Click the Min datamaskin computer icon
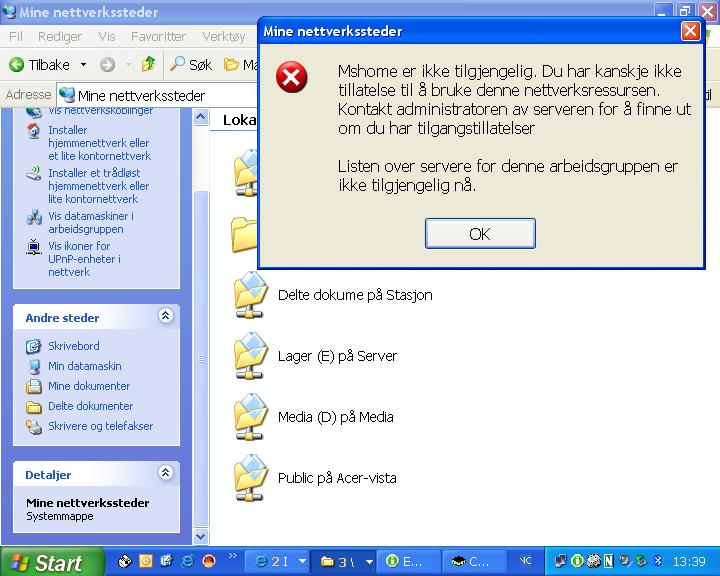 [34, 366]
